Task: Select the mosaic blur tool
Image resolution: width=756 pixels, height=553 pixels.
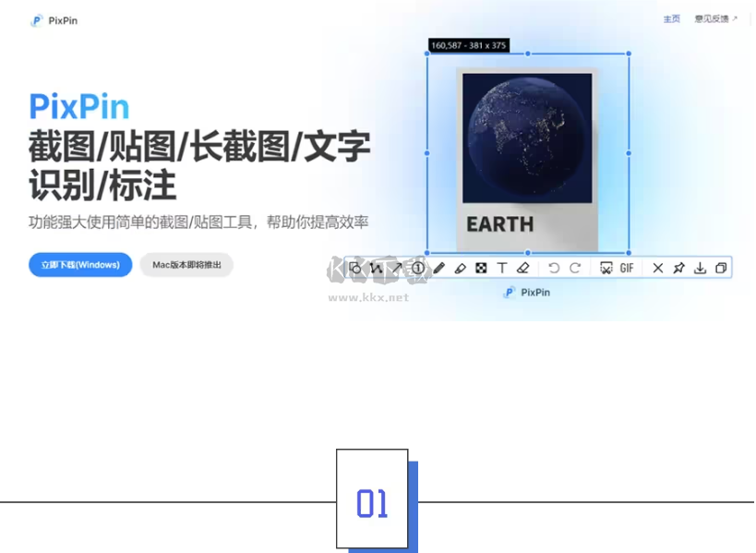Action: [481, 268]
